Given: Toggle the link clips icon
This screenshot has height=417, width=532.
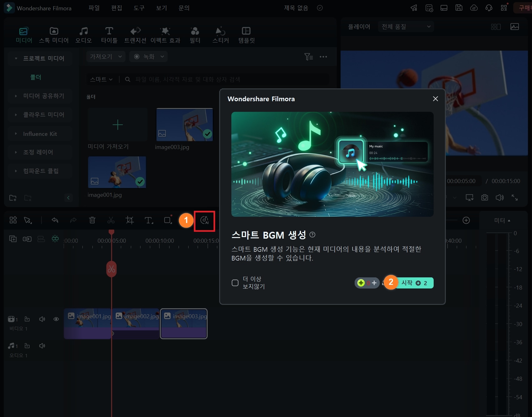Looking at the screenshot, I should point(27,239).
